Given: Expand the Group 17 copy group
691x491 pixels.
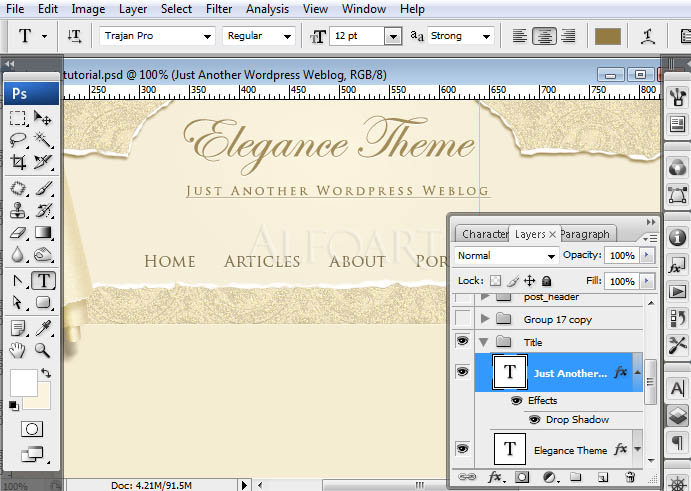Looking at the screenshot, I should pos(485,318).
